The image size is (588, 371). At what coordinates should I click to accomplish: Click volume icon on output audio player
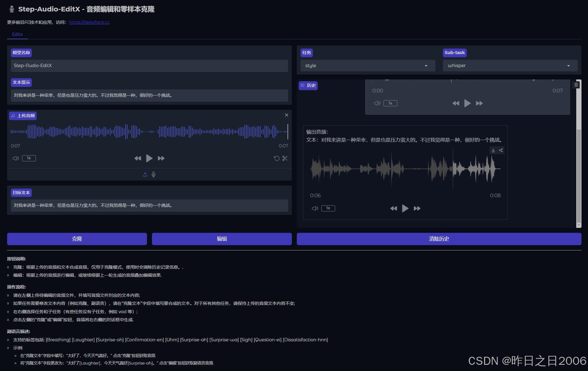pos(315,208)
